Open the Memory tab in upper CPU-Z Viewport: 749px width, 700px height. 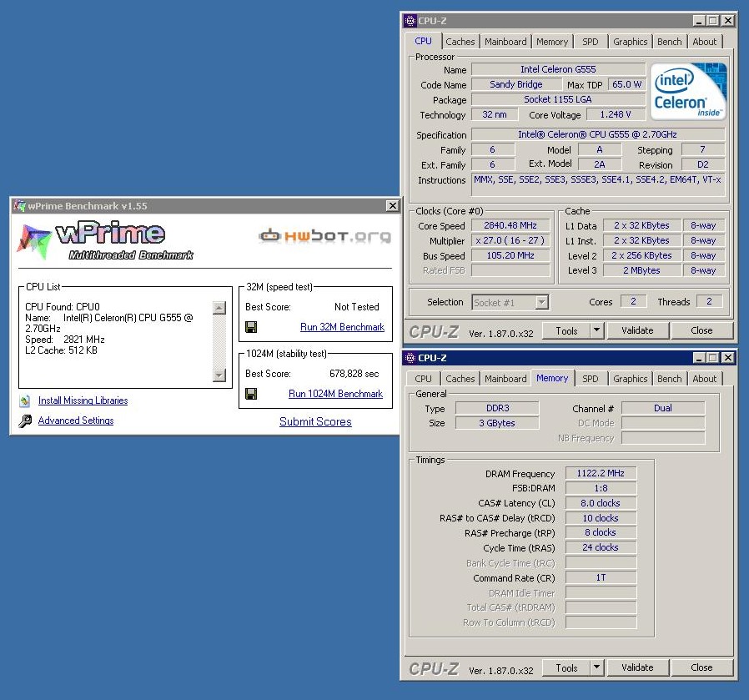click(551, 42)
